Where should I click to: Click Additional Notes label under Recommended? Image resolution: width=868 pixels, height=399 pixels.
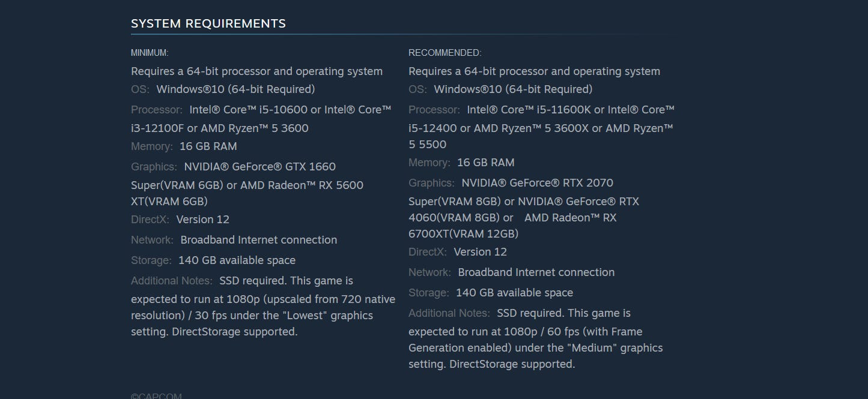(x=449, y=313)
